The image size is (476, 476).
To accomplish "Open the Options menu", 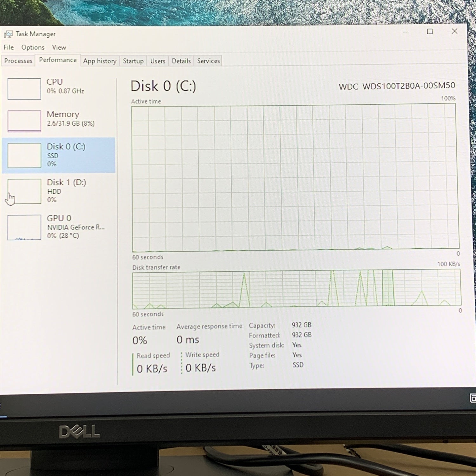I will 33,47.
